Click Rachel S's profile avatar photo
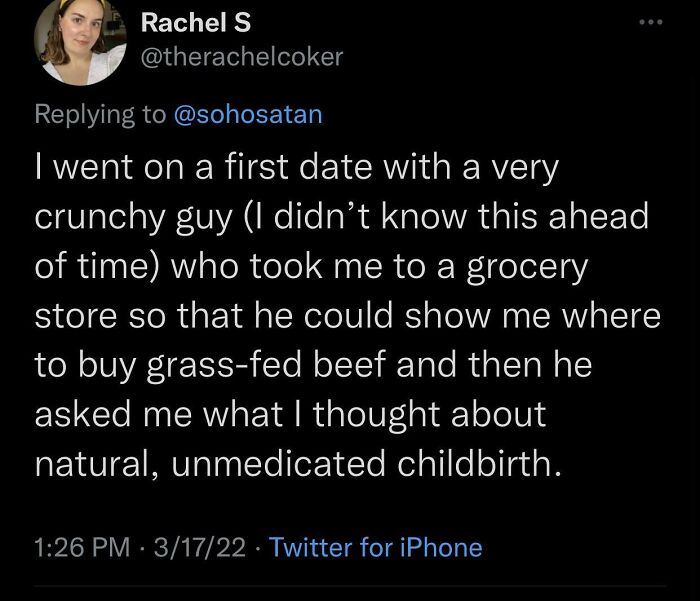This screenshot has width=700, height=601. [78, 40]
